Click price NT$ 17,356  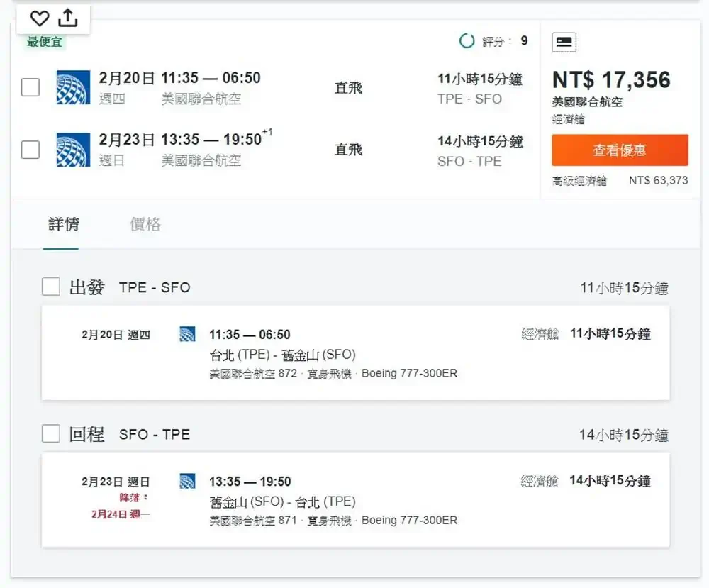click(x=611, y=80)
